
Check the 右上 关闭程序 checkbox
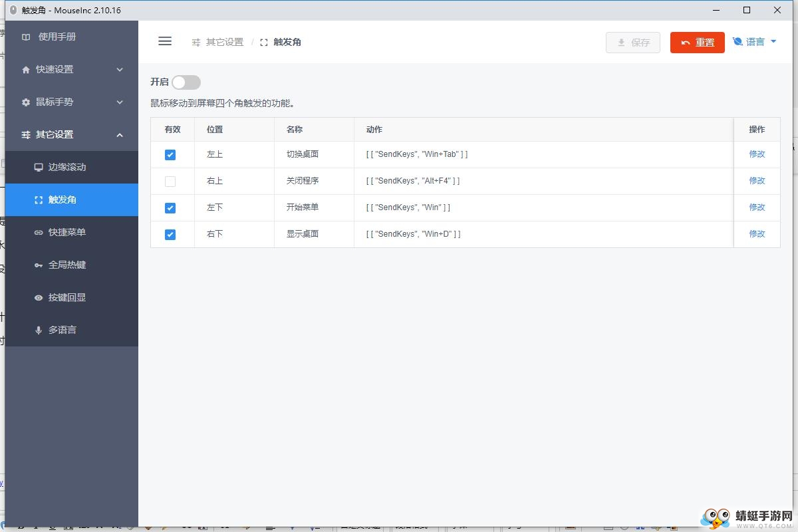(170, 181)
